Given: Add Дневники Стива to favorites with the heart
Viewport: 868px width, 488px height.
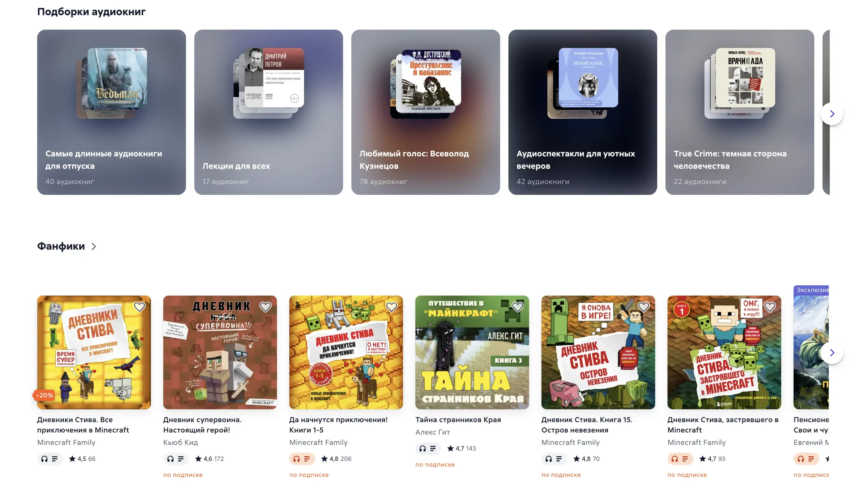Looking at the screenshot, I should (x=140, y=307).
